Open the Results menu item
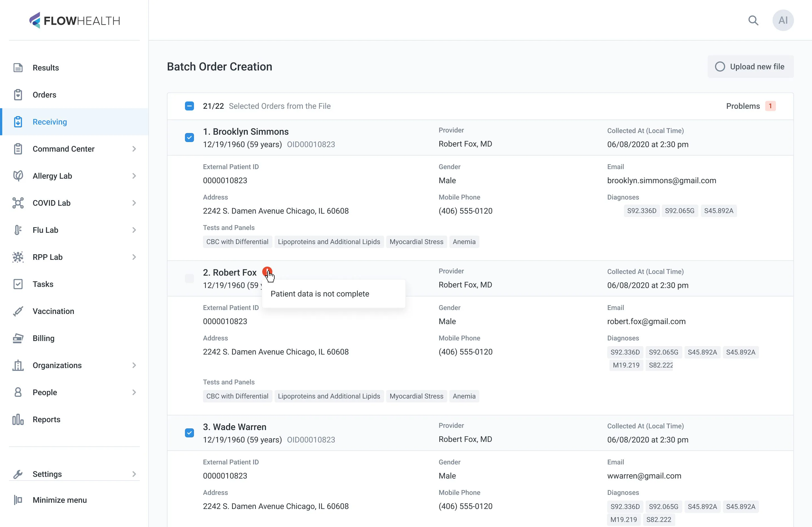 click(74, 68)
